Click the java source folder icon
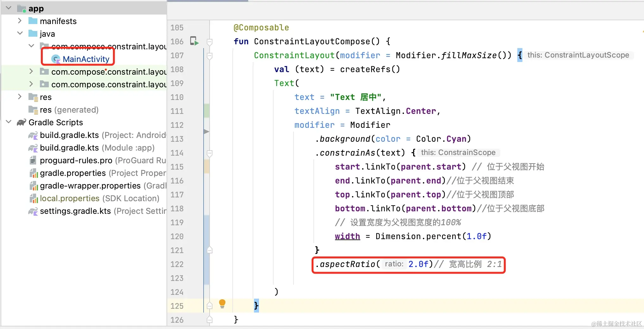This screenshot has height=329, width=644. coord(33,34)
